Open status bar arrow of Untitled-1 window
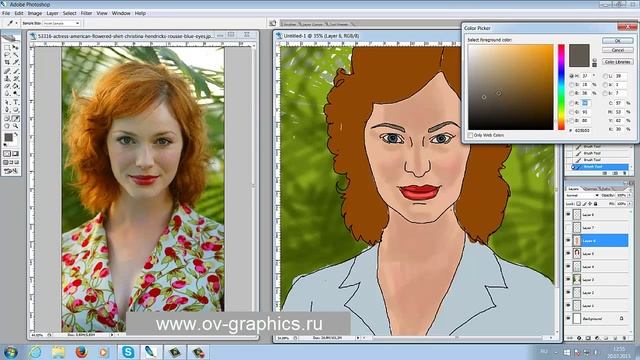 point(358,338)
